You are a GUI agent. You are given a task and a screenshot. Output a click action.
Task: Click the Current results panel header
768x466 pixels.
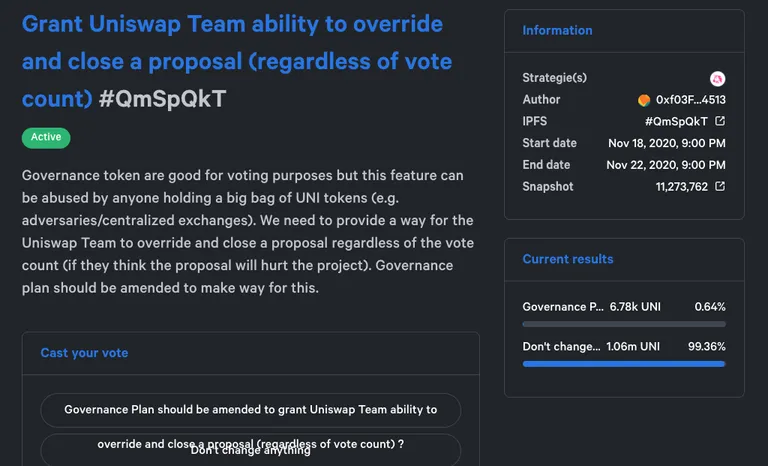pyautogui.click(x=568, y=259)
